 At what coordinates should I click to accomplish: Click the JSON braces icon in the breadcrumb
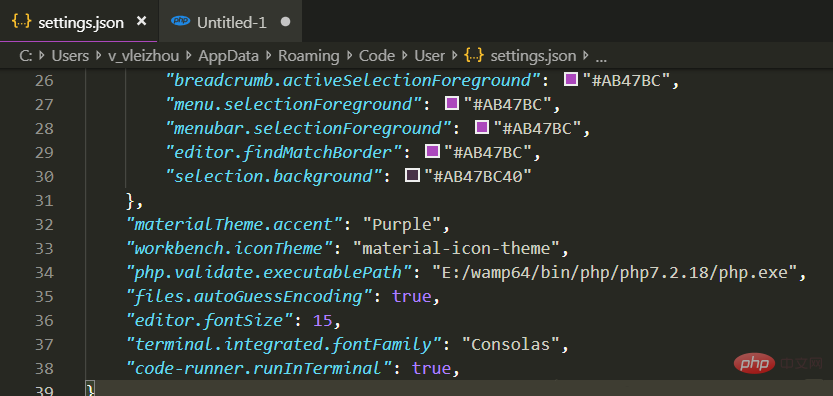pos(474,55)
